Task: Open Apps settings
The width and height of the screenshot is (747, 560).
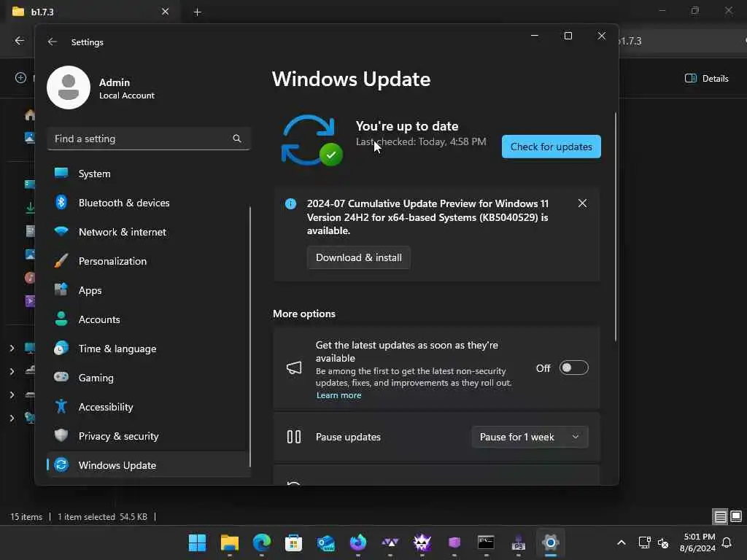Action: tap(149, 290)
